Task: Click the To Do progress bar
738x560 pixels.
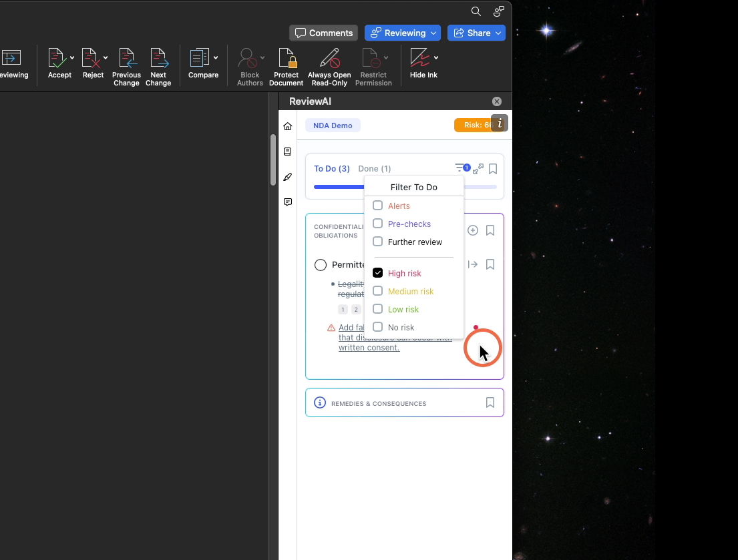Action: (339, 187)
